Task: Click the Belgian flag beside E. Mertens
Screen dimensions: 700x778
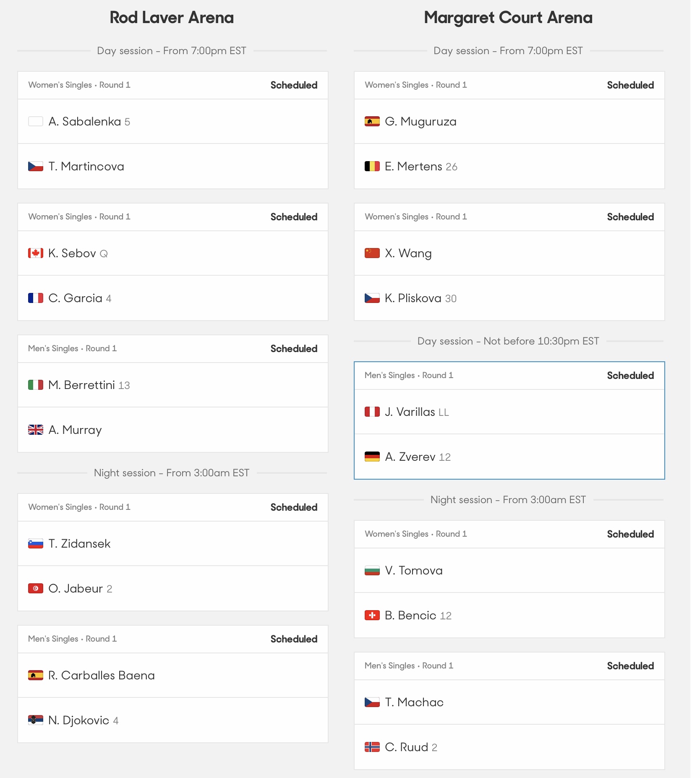Action: pyautogui.click(x=372, y=166)
